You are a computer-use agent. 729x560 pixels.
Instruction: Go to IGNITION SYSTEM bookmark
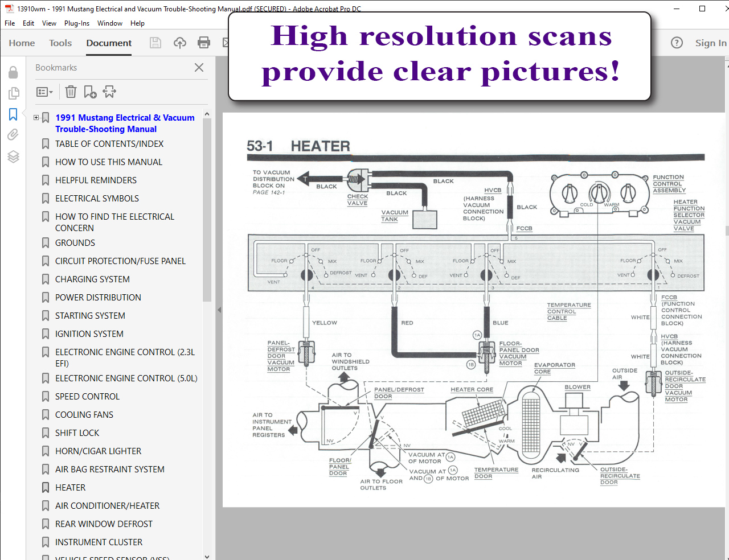point(89,334)
